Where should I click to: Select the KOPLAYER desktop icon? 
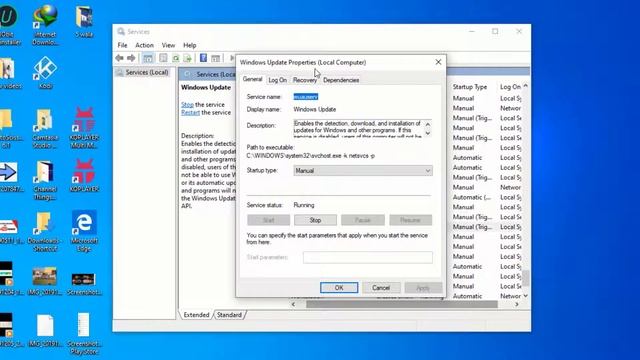84,176
